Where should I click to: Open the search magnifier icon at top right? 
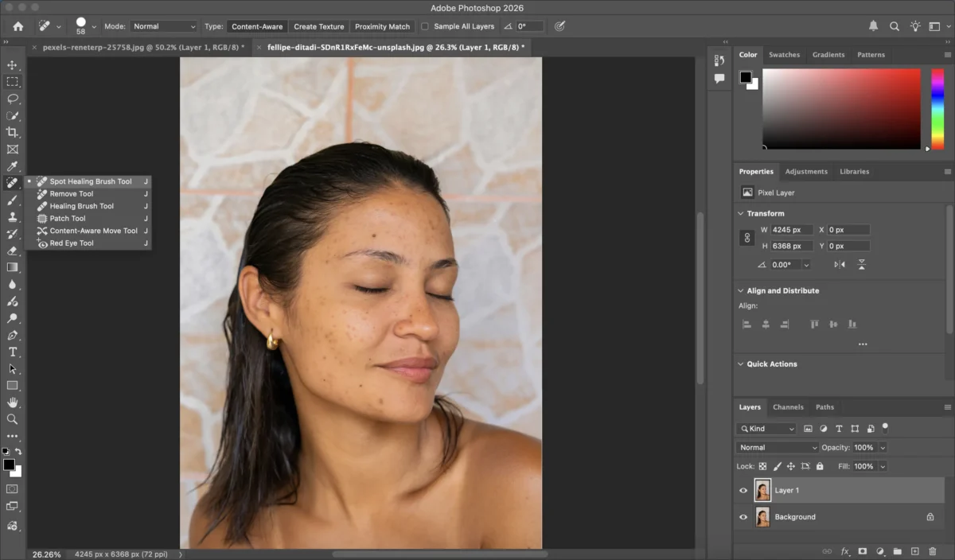895,26
